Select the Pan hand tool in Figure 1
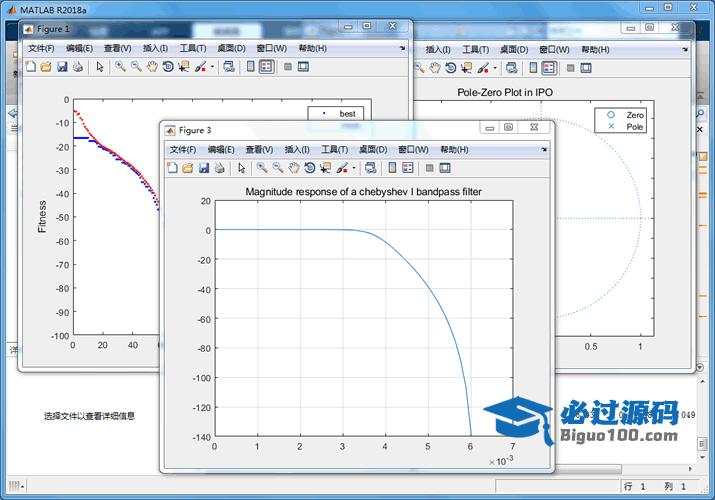The image size is (715, 500). click(x=152, y=67)
